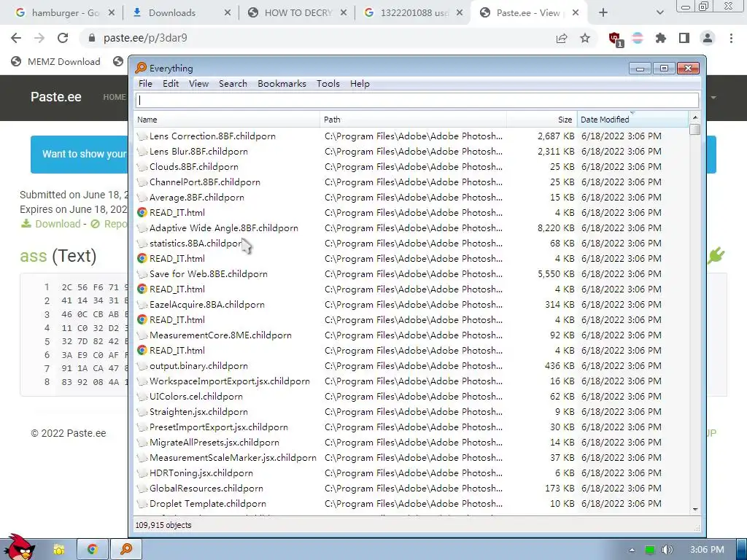Select the UIColors.cel file row
747x560 pixels.
pyautogui.click(x=411, y=396)
